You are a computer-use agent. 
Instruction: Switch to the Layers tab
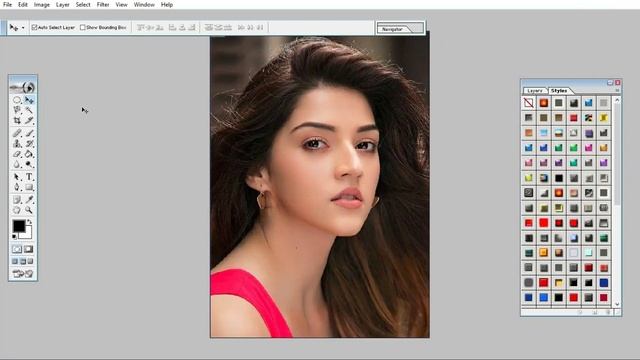click(535, 91)
